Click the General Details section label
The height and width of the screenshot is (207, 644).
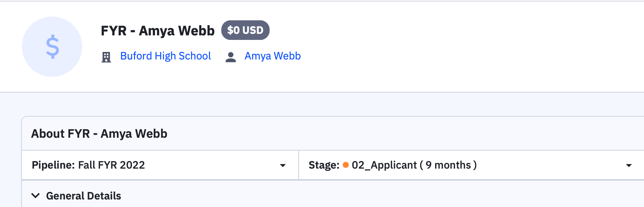tap(83, 196)
